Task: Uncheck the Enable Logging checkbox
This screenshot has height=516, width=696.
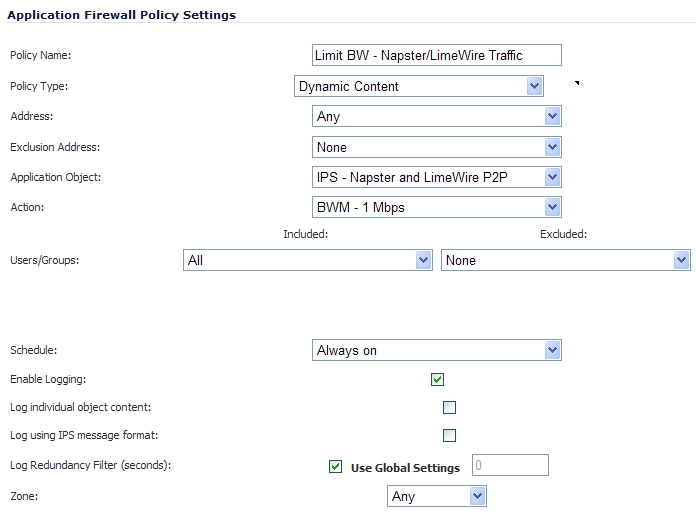Action: click(x=437, y=379)
